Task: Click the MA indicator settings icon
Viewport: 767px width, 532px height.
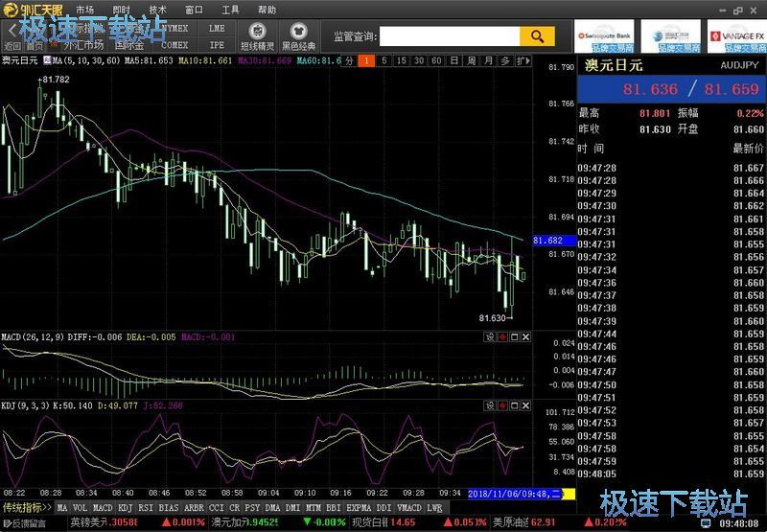Action: pyautogui.click(x=47, y=60)
